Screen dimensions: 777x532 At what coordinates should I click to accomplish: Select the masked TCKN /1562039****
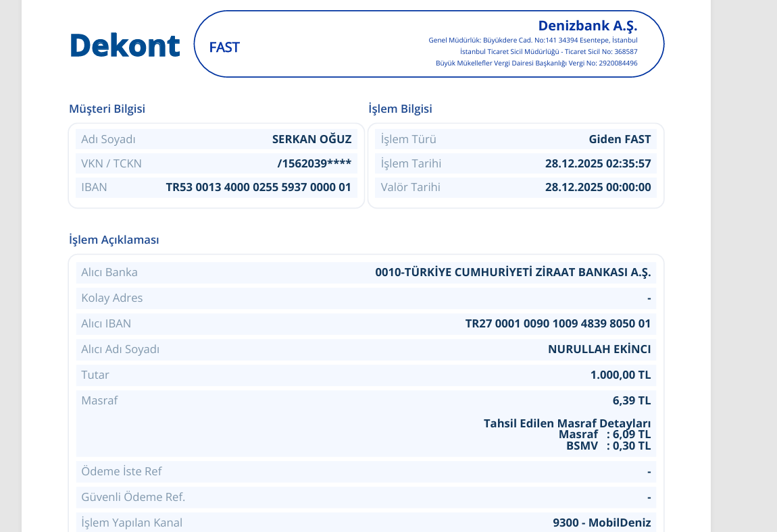coord(314,163)
